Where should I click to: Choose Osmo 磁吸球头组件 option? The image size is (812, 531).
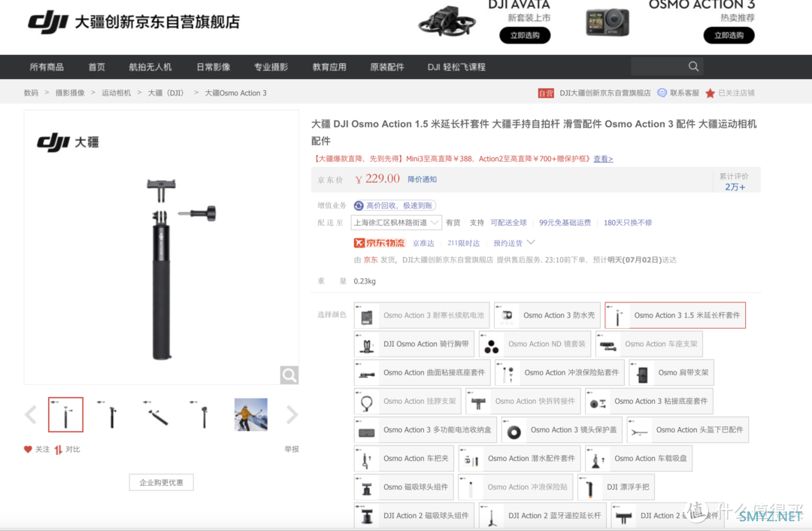click(404, 487)
